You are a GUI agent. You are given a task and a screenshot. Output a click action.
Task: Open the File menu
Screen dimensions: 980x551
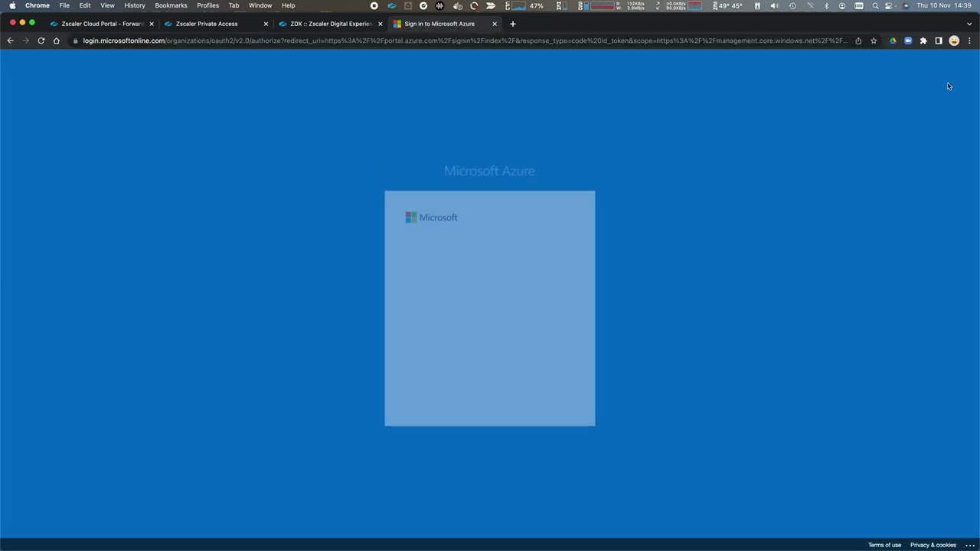[64, 5]
